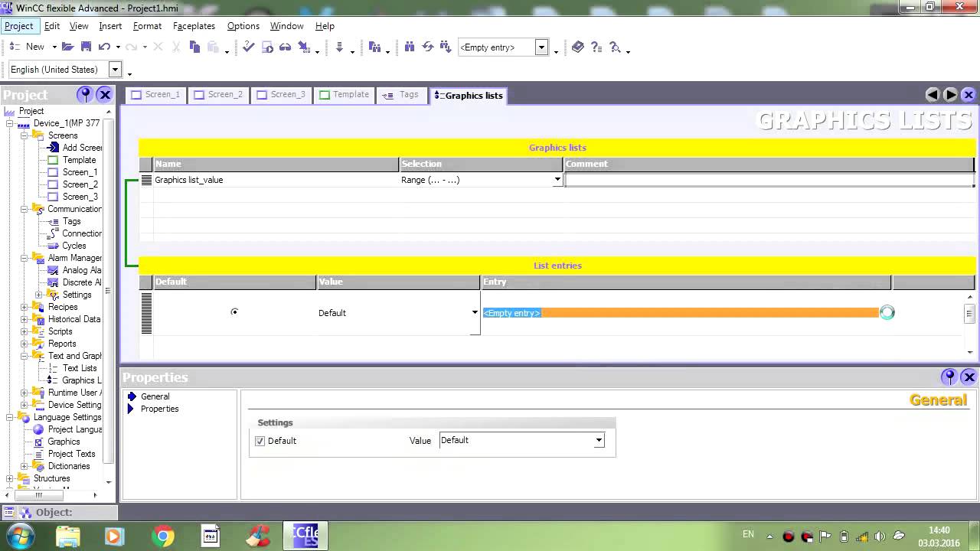This screenshot has width=980, height=551.
Task: Open the Selection Range dropdown arrow
Action: 557,181
